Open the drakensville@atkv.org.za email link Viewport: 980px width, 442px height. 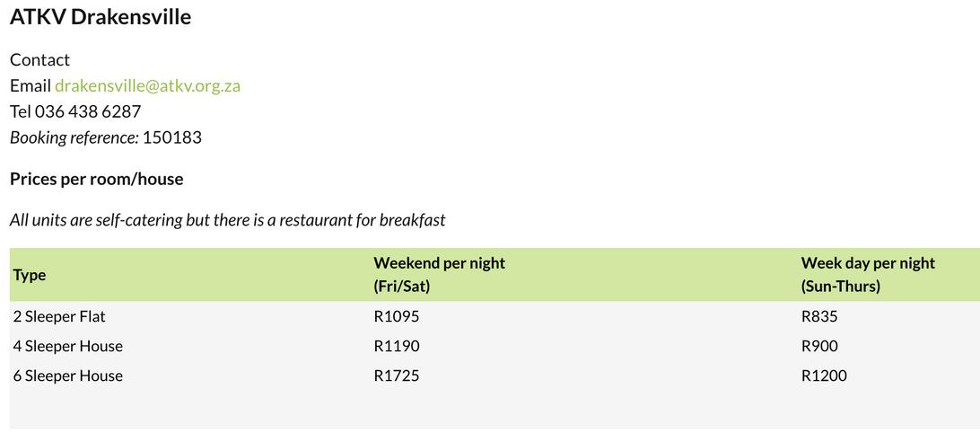pyautogui.click(x=147, y=85)
